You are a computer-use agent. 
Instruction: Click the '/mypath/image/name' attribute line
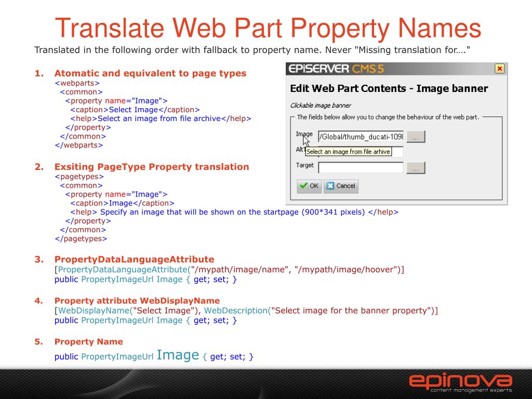coord(229,270)
